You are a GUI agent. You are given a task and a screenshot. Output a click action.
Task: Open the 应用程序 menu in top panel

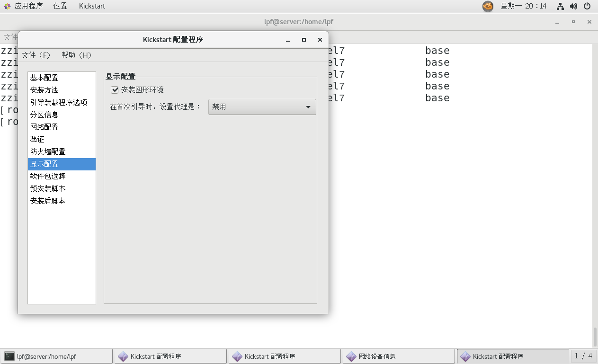pos(28,6)
